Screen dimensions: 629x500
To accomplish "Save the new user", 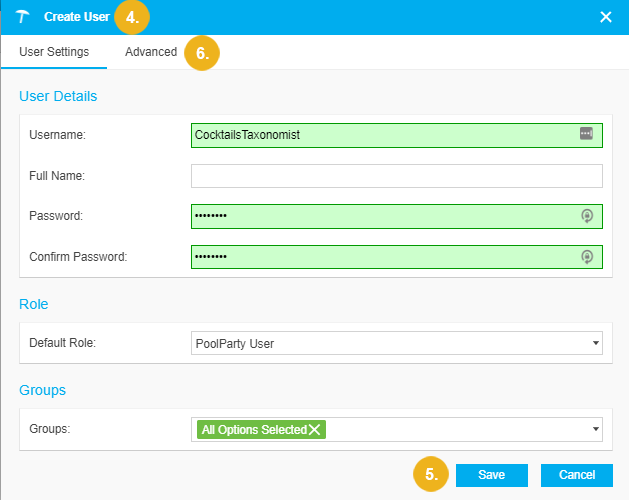I will 491,475.
